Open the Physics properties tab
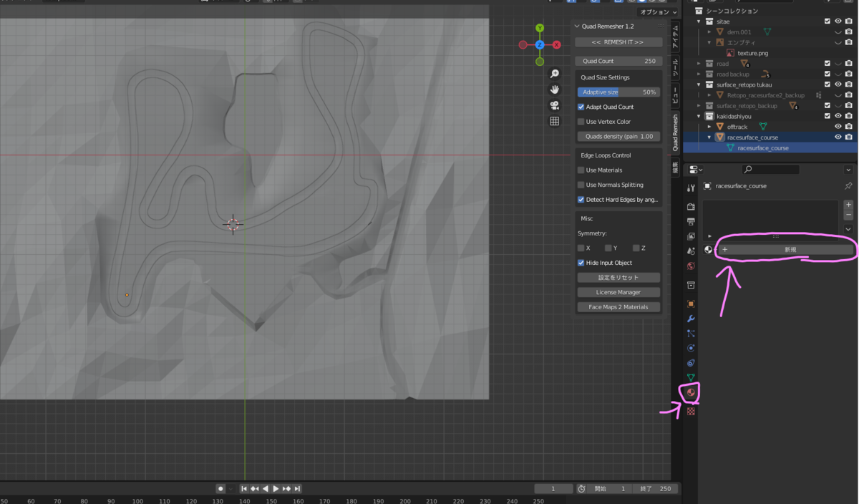Image resolution: width=859 pixels, height=504 pixels. pyautogui.click(x=691, y=348)
